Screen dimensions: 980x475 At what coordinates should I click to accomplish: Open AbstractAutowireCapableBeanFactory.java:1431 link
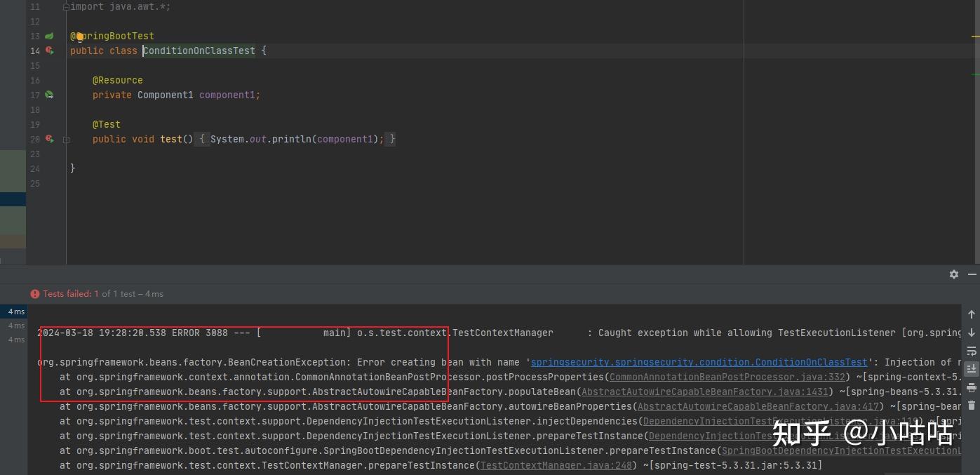point(706,392)
